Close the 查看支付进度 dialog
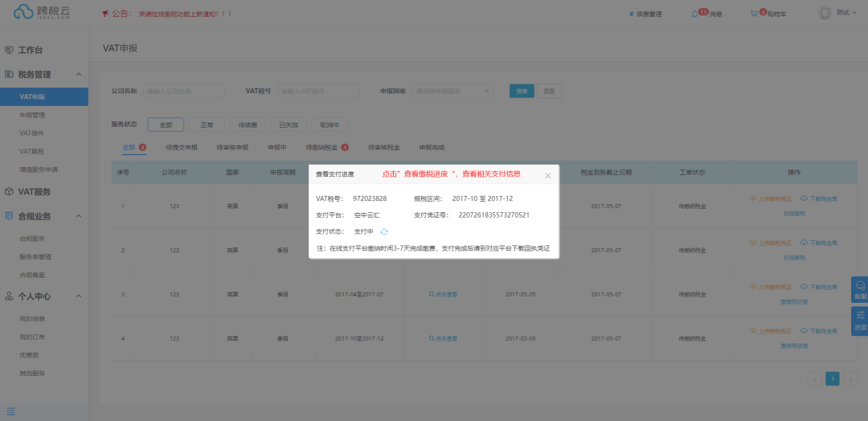The width and height of the screenshot is (868, 421). click(x=548, y=175)
